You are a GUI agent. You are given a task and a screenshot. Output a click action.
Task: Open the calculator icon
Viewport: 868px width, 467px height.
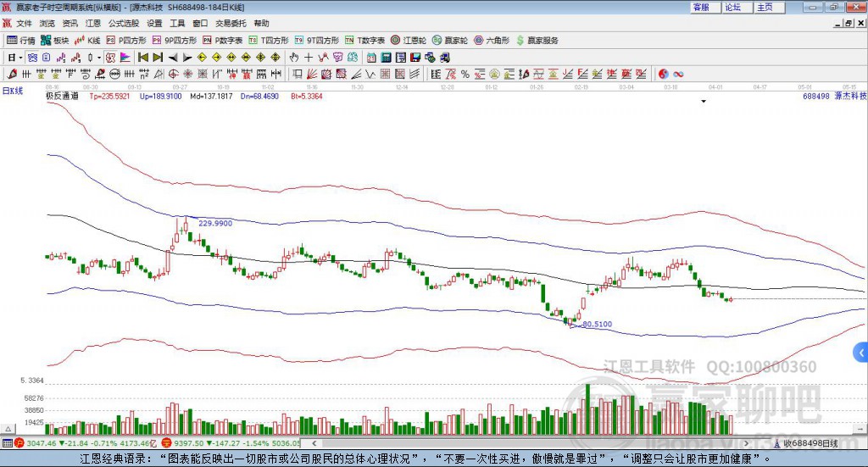click(386, 58)
